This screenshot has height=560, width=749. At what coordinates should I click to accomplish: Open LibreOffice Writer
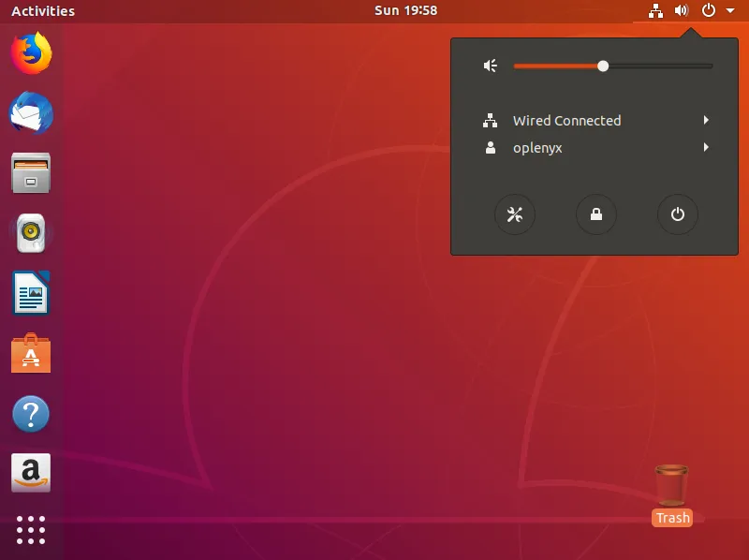click(x=31, y=293)
